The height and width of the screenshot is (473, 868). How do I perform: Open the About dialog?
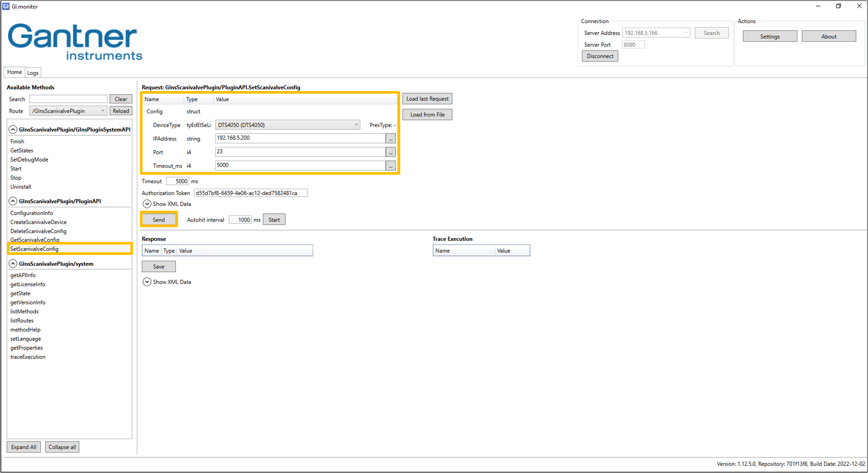829,36
